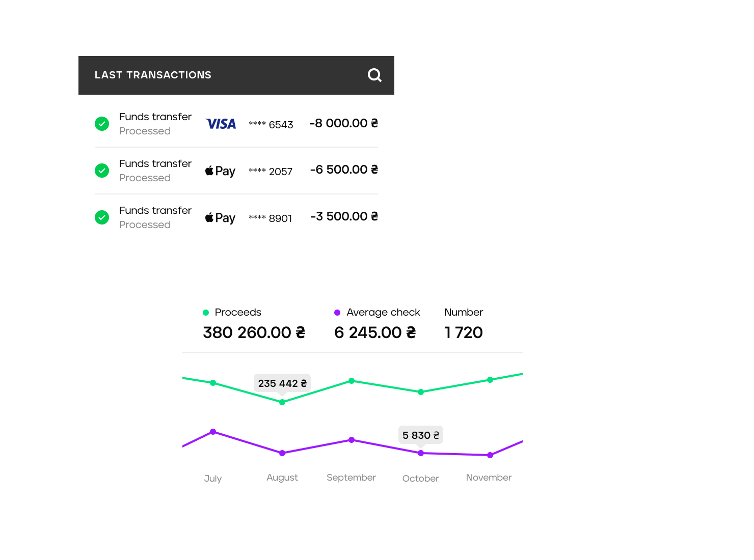Select the purple Average check point for October

pyautogui.click(x=421, y=453)
